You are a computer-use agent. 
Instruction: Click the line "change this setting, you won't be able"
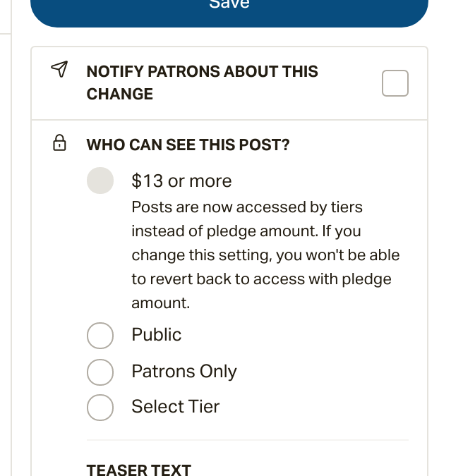coord(265,255)
